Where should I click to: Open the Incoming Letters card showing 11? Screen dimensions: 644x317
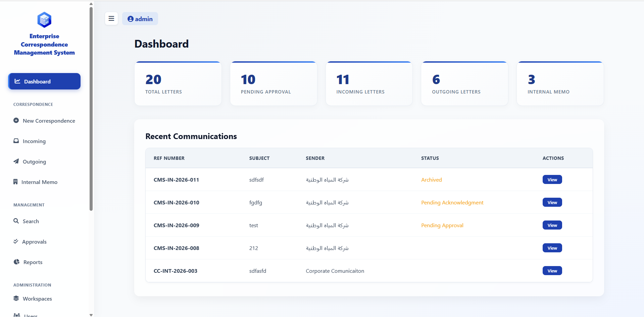click(368, 83)
